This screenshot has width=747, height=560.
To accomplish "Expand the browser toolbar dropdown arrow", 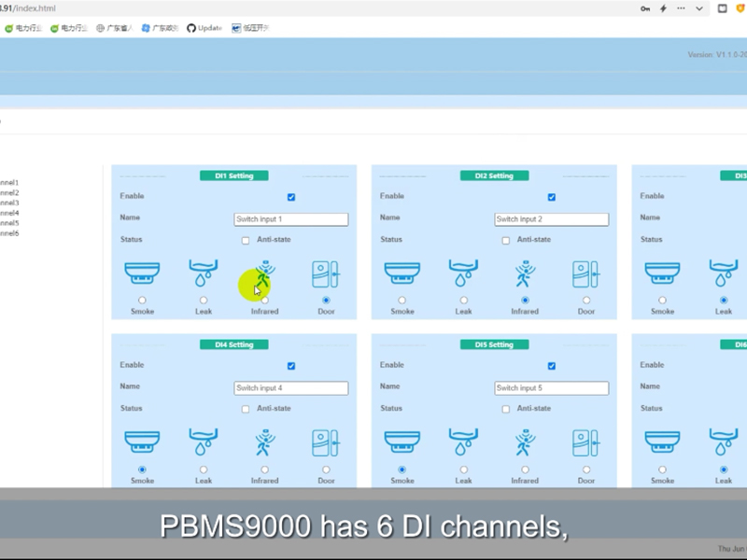I will [x=700, y=8].
